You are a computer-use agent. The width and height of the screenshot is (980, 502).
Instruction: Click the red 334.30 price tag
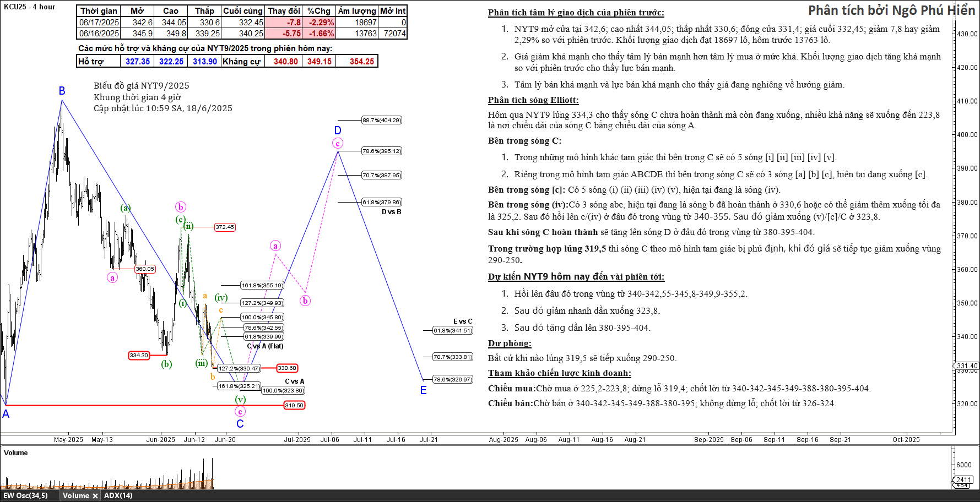(139, 355)
